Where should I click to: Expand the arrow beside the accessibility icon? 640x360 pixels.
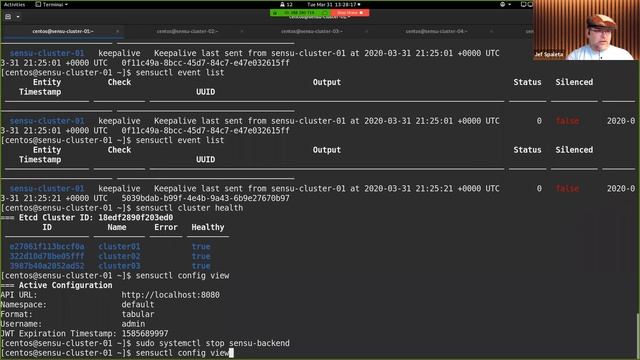click(510, 4)
